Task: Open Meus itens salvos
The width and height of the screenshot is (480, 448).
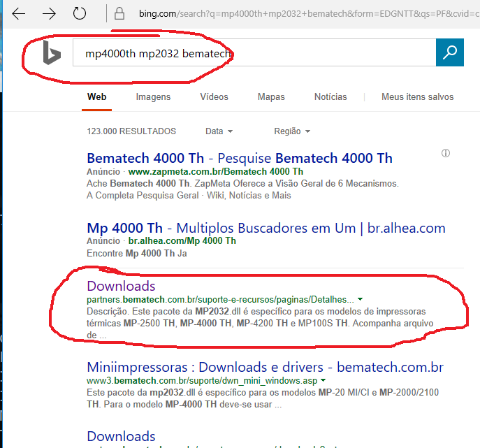Action: [x=418, y=96]
